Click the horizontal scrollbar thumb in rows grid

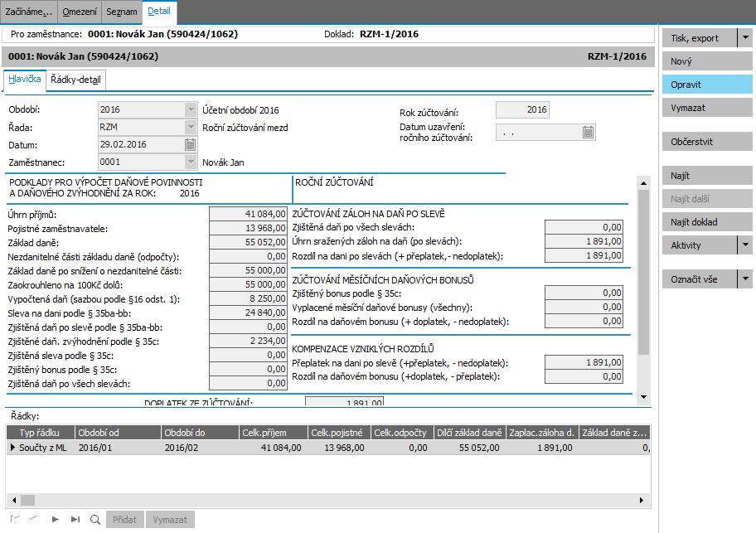coord(27,500)
